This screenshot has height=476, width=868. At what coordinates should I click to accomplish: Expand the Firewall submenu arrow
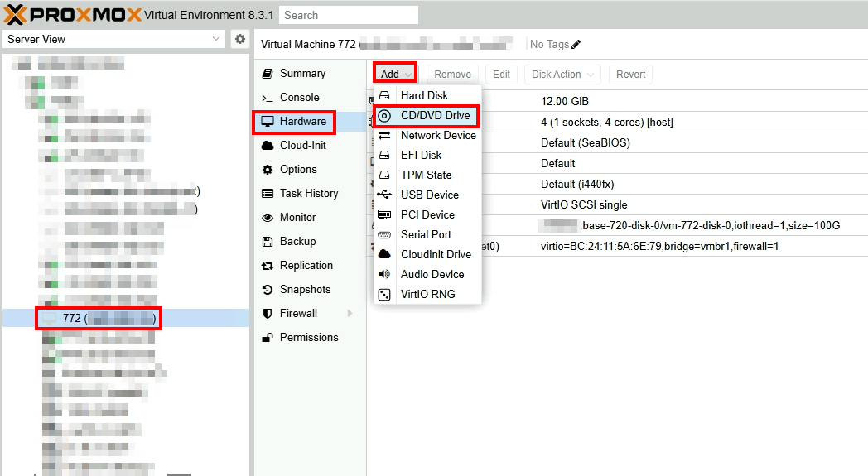[x=350, y=313]
